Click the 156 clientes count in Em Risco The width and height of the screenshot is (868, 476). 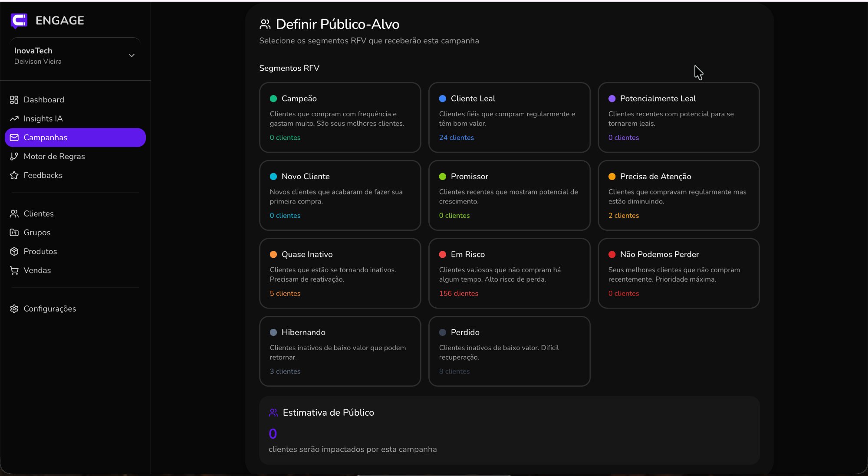pyautogui.click(x=458, y=293)
